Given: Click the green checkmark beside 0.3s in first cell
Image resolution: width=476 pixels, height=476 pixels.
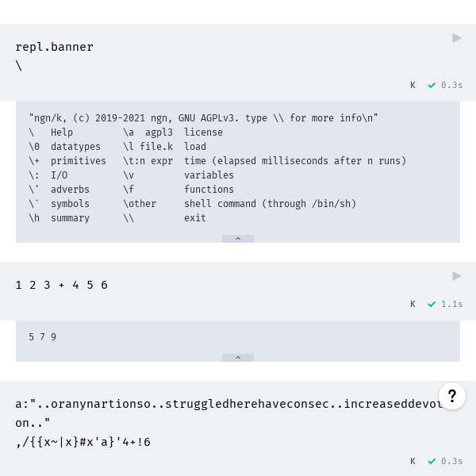Looking at the screenshot, I should (432, 86).
